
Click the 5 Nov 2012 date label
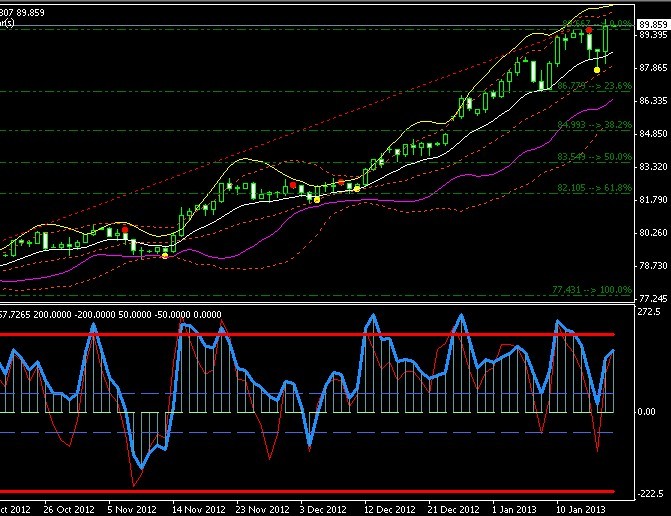pyautogui.click(x=132, y=510)
